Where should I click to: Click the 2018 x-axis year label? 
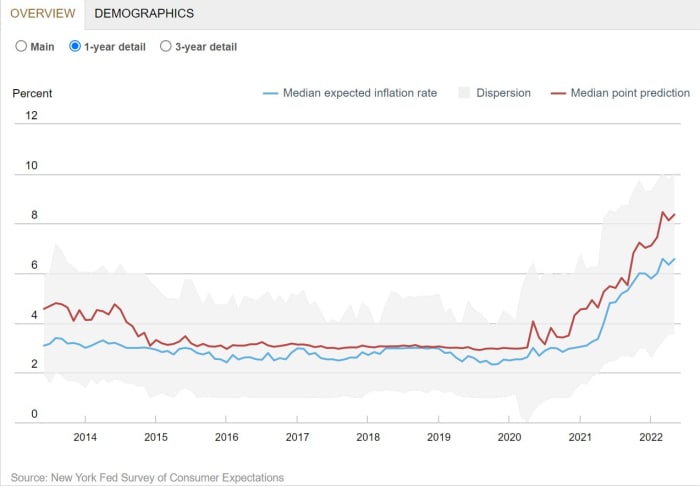(x=368, y=437)
